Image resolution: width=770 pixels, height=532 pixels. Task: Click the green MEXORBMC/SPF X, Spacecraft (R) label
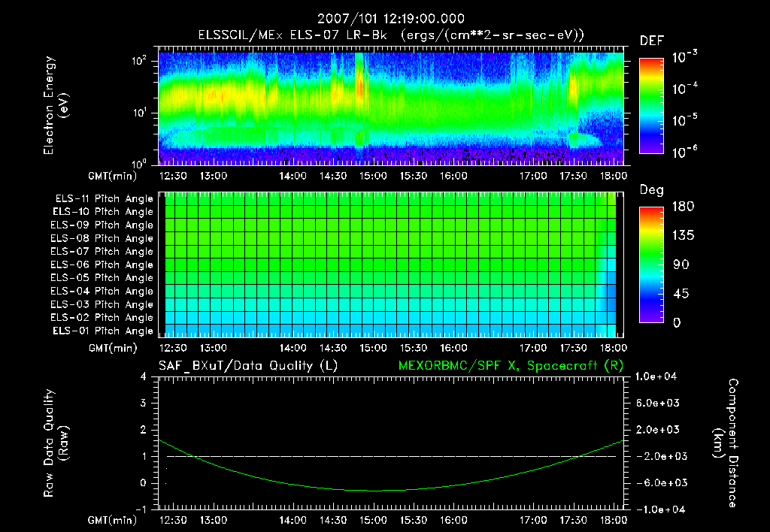click(x=511, y=366)
